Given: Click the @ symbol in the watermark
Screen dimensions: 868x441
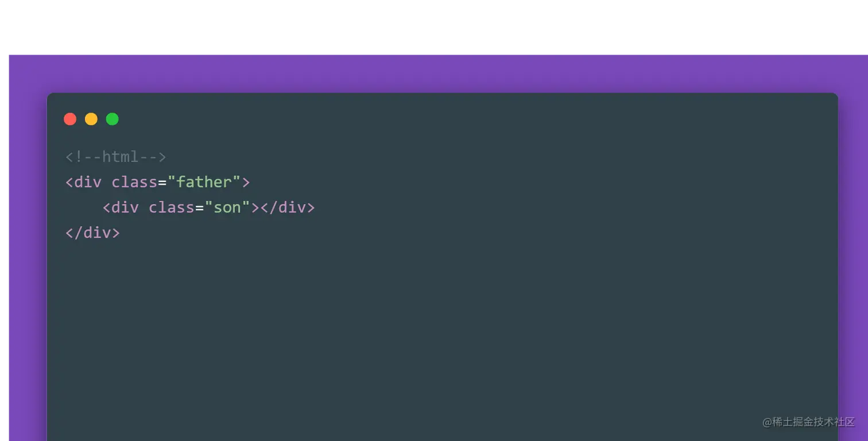Looking at the screenshot, I should tap(767, 422).
